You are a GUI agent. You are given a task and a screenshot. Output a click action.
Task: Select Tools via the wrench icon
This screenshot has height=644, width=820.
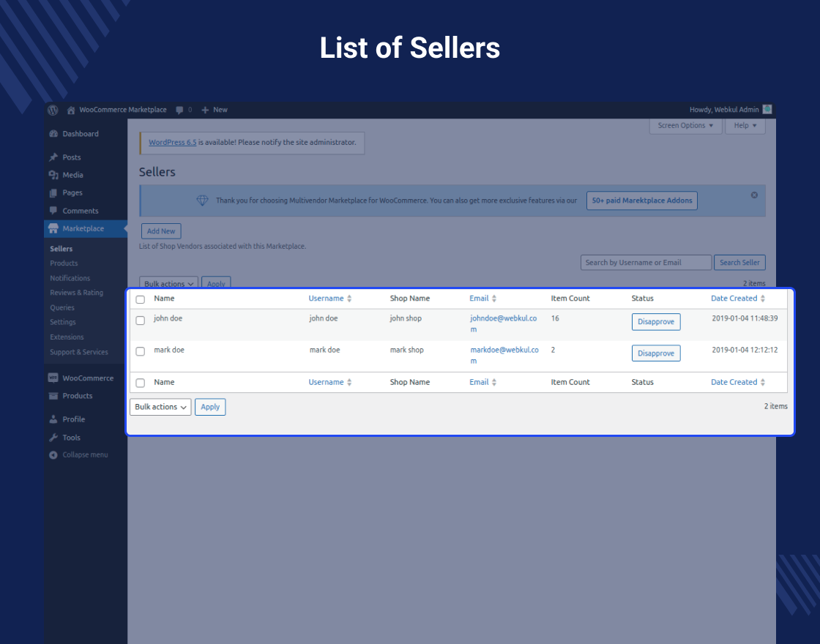[x=54, y=437]
